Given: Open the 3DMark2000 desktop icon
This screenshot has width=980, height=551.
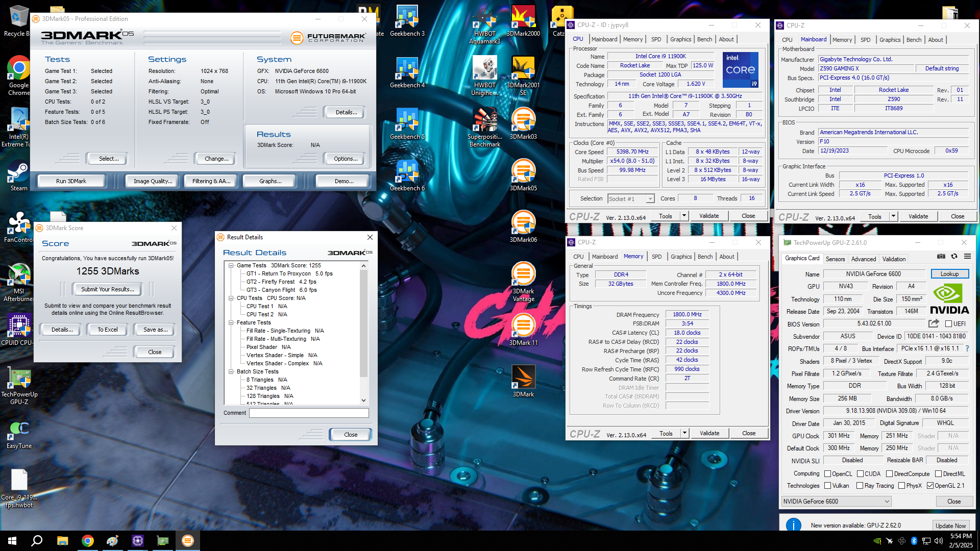Looking at the screenshot, I should click(523, 21).
